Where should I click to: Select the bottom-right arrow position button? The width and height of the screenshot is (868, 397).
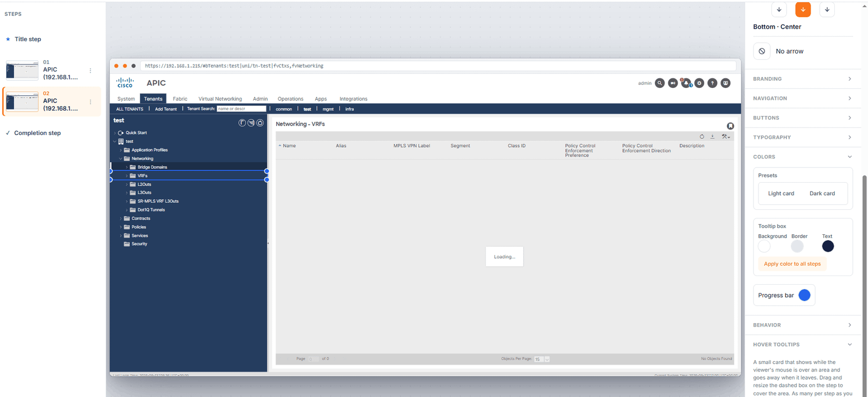(x=827, y=9)
